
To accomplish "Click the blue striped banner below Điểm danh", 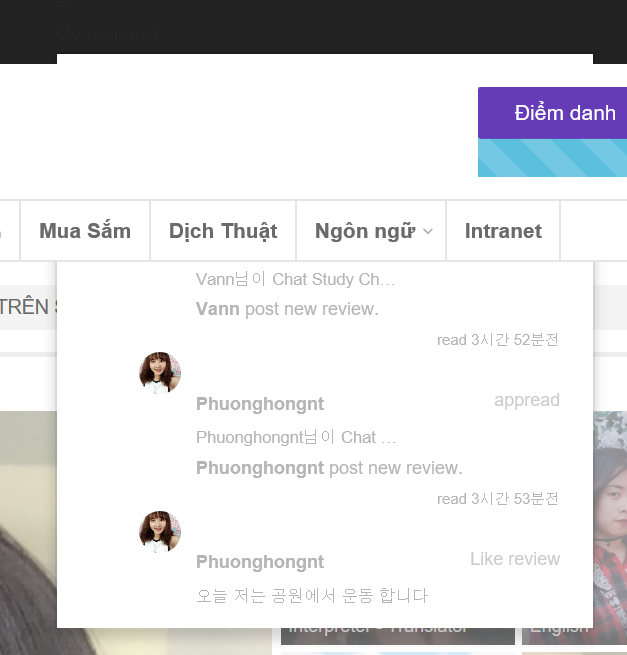I will click(552, 158).
